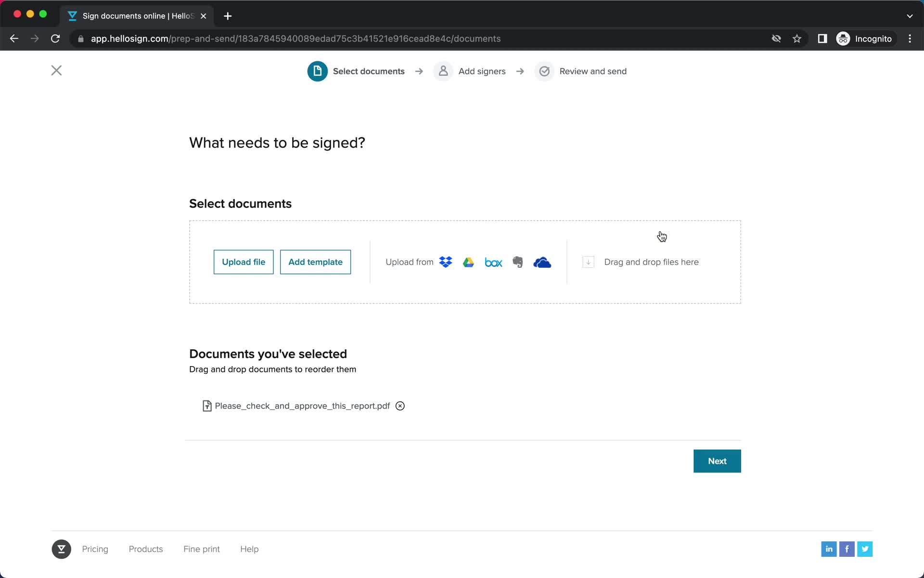Click the Add template button

[315, 261]
